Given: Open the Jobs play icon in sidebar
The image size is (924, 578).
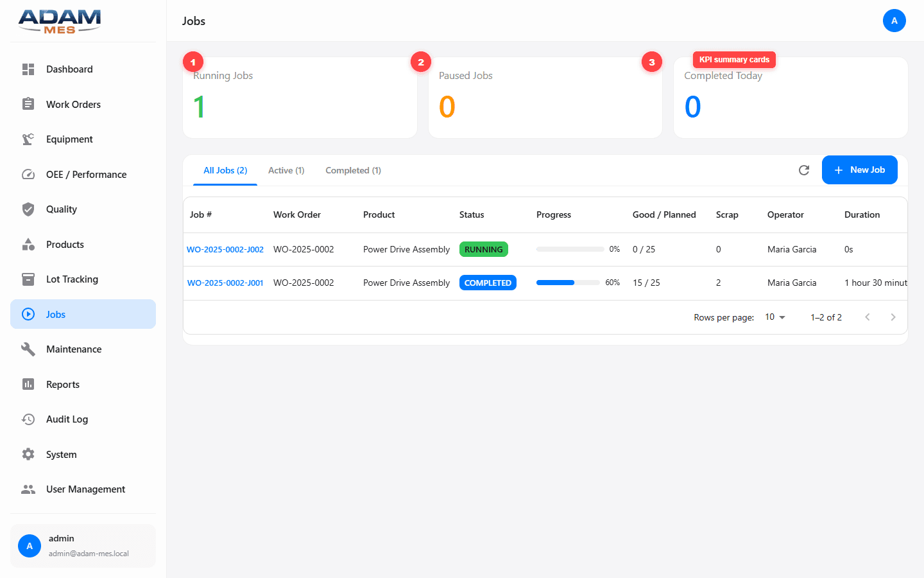Looking at the screenshot, I should (28, 314).
